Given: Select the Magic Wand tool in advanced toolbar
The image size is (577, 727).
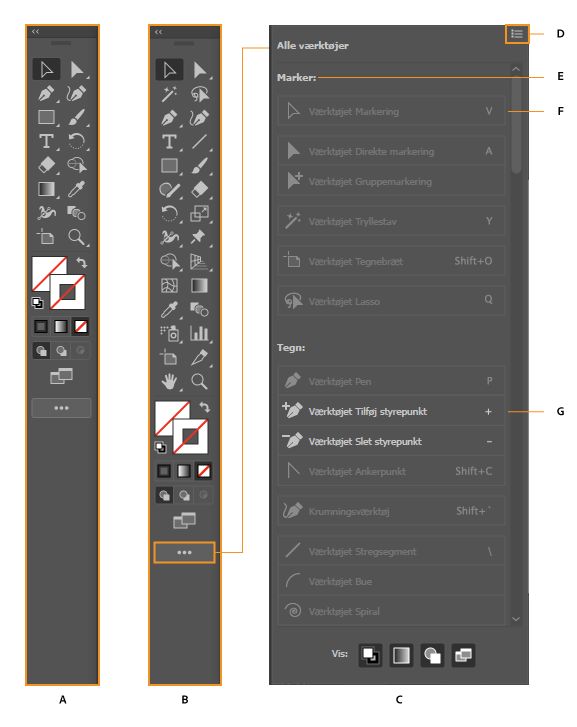Looking at the screenshot, I should [169, 94].
